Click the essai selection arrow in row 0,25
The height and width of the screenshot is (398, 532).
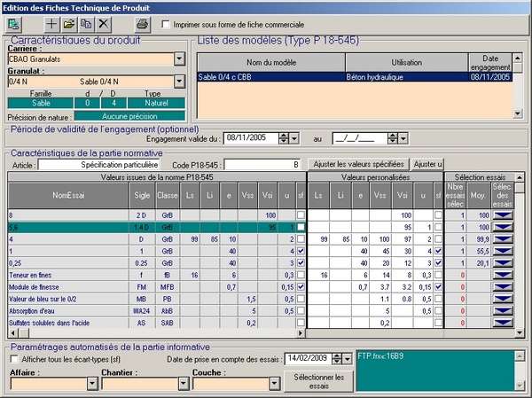point(503,263)
